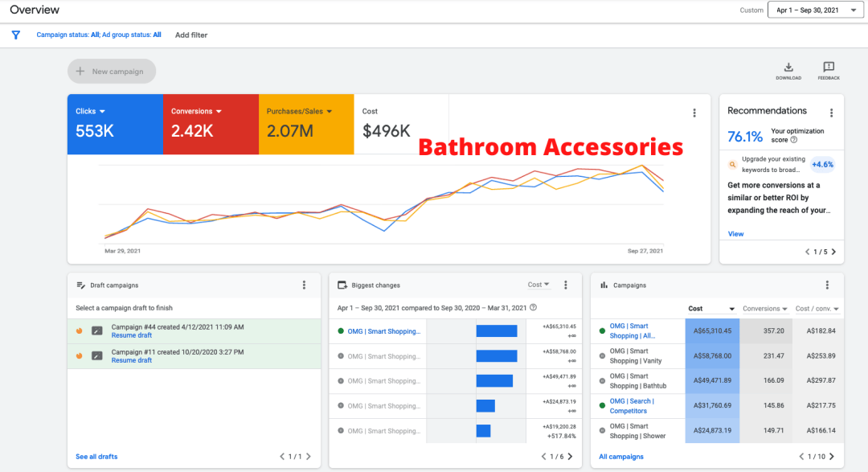
Task: Open the Conversions metric dropdown in scorecard
Action: tap(196, 111)
